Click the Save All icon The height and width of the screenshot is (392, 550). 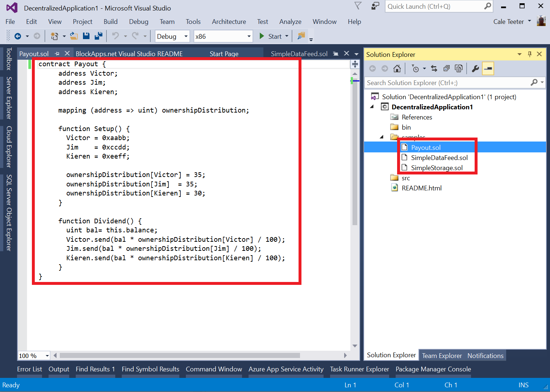98,36
